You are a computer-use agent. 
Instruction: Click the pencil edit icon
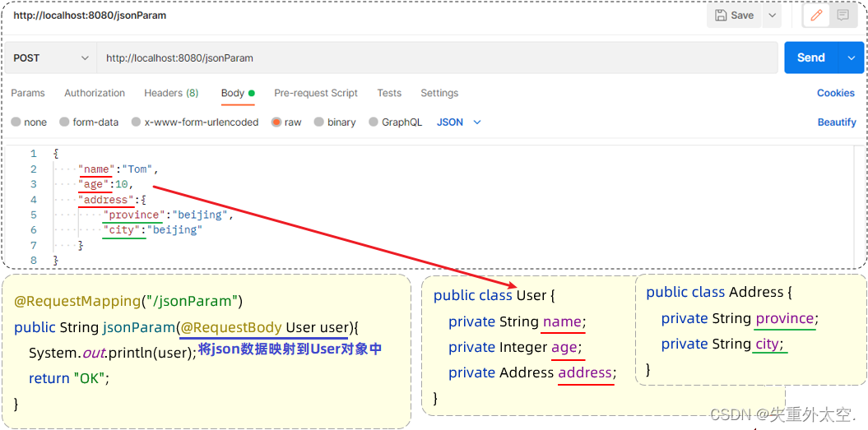816,16
